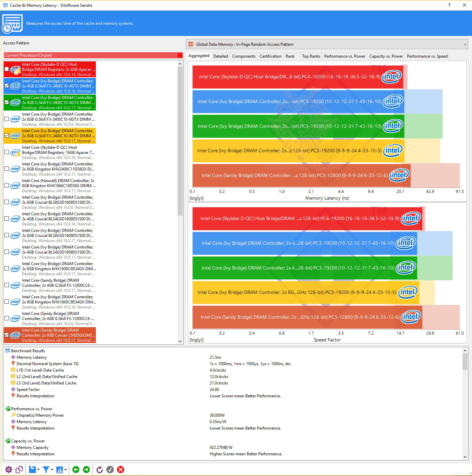Screen dimensions: 472x476
Task: Click the Cache & Memory Latency header icon
Action: [13, 24]
